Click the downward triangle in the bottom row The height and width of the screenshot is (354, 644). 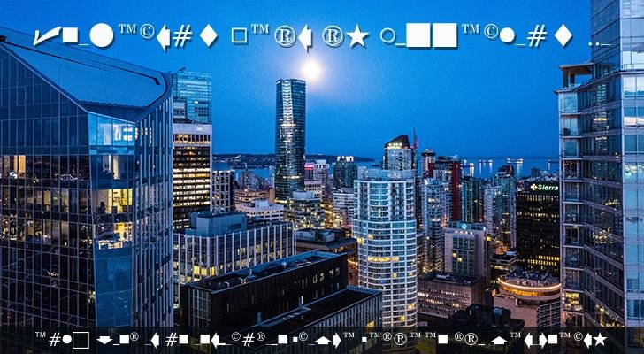pyautogui.click(x=104, y=340)
